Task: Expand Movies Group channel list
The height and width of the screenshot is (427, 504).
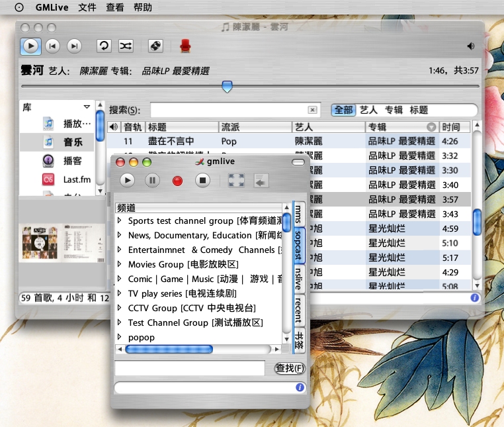Action: click(120, 264)
